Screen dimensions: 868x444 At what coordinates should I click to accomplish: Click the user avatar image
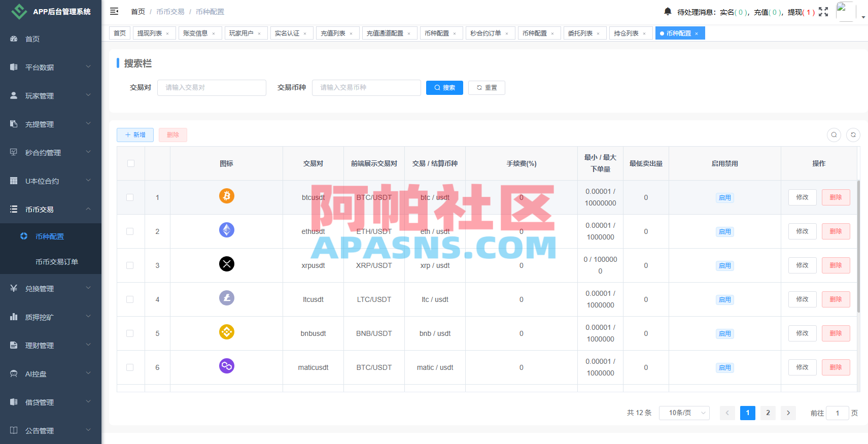tap(845, 11)
